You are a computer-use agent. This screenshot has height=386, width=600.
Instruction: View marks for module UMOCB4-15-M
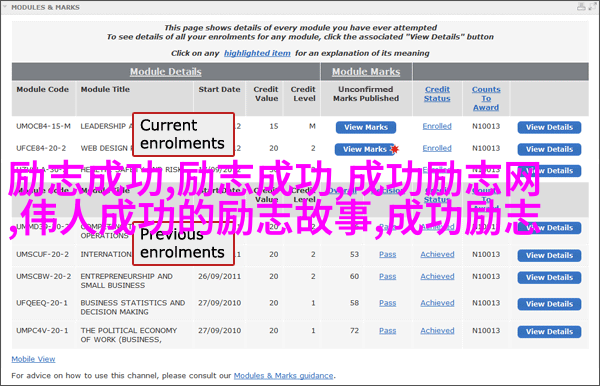pyautogui.click(x=366, y=127)
